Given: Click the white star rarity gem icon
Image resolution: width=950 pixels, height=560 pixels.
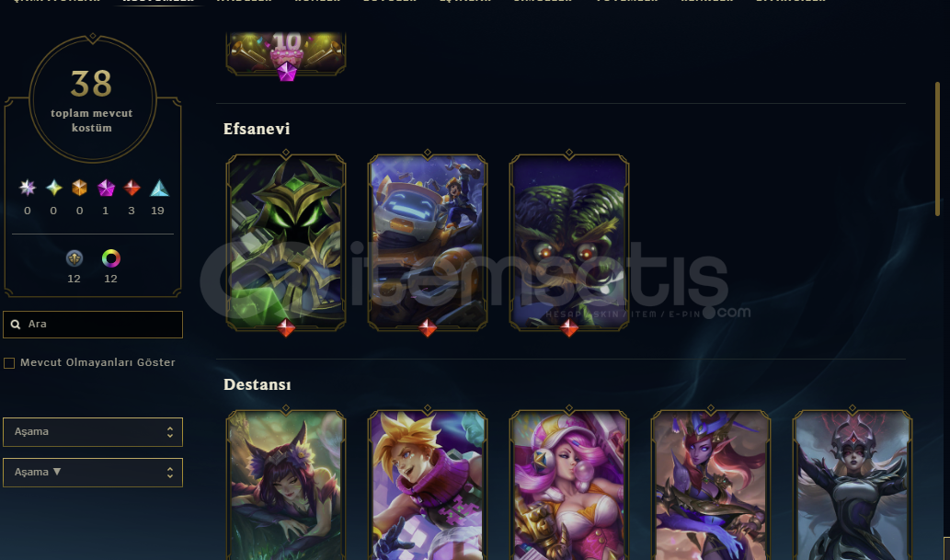Looking at the screenshot, I should (x=28, y=188).
